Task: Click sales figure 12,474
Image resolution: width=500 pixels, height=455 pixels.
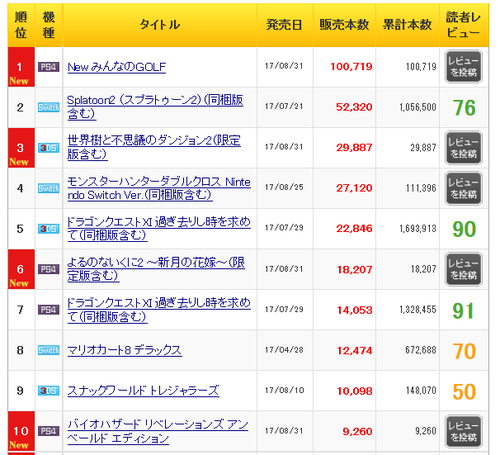Action: [x=354, y=351]
